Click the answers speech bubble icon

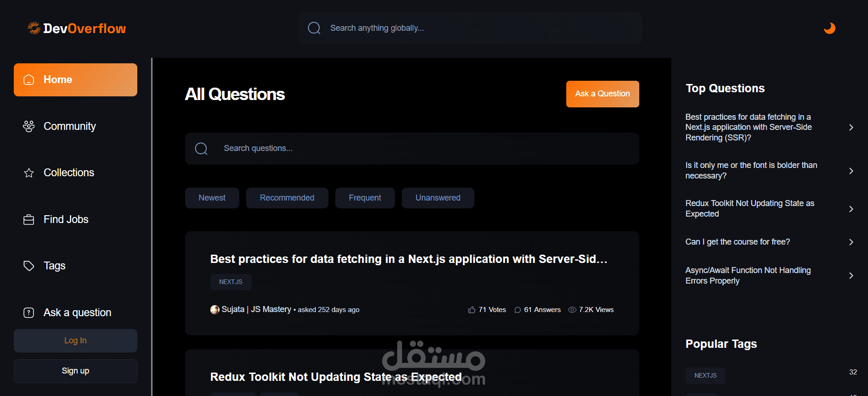click(x=518, y=310)
